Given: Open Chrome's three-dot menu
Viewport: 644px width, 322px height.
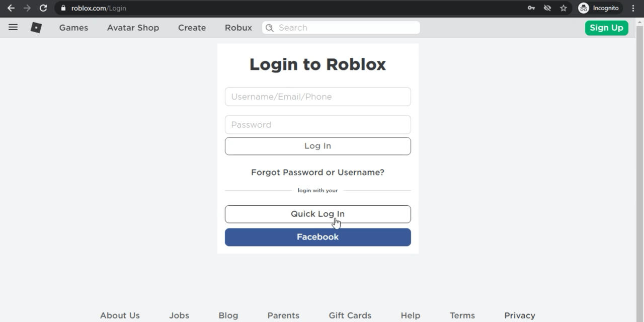Looking at the screenshot, I should pos(633,8).
